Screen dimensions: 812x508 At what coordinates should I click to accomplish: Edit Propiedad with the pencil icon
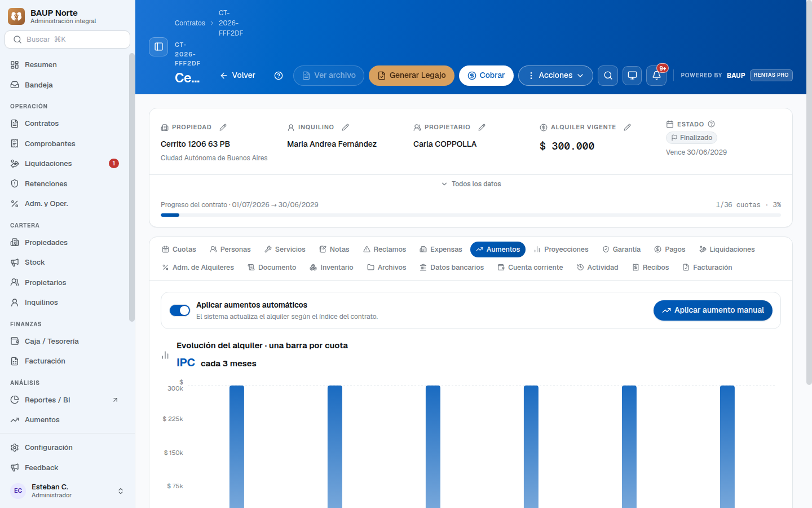tap(223, 128)
